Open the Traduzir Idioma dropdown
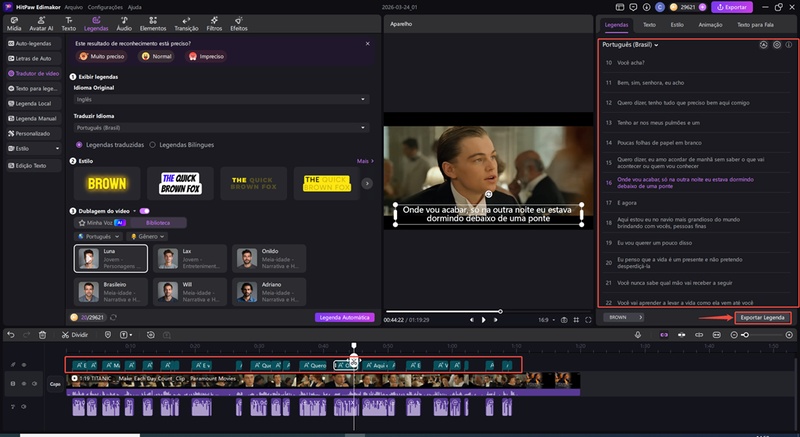 pyautogui.click(x=222, y=128)
